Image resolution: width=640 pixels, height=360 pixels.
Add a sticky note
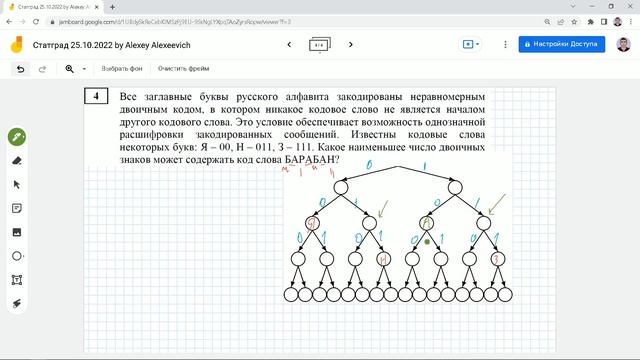[x=17, y=209]
